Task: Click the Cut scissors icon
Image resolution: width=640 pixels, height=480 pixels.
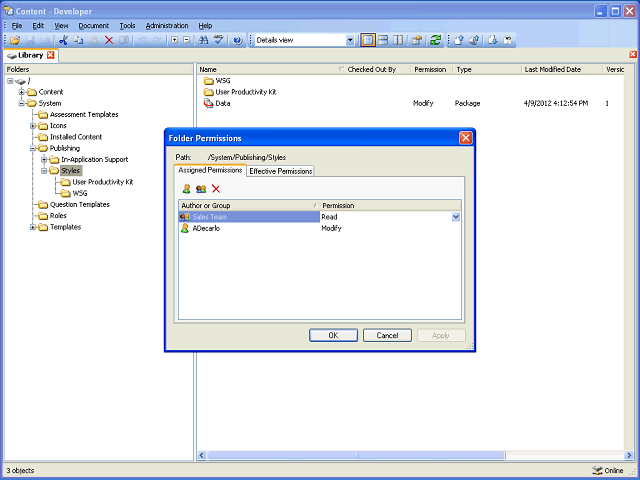Action: [63, 40]
